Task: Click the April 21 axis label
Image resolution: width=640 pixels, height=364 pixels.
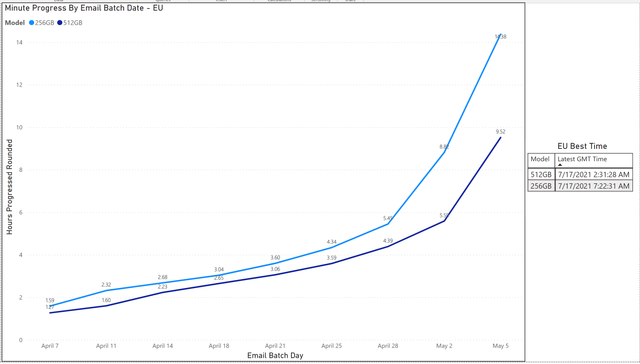Action: tap(275, 346)
